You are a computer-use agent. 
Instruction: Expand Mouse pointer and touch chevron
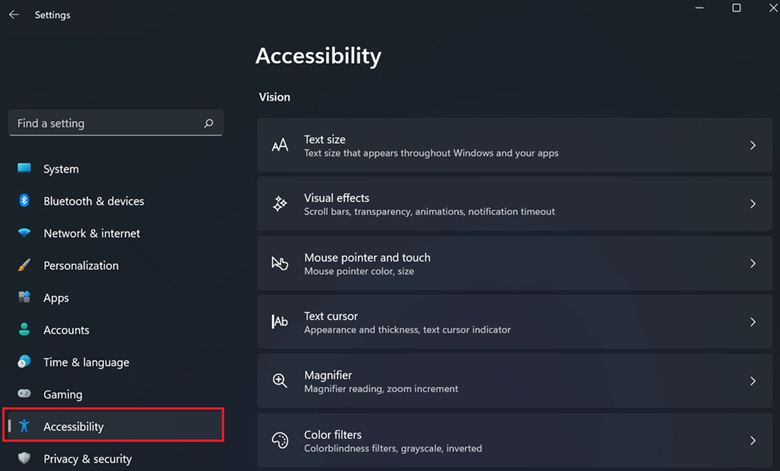click(x=752, y=264)
